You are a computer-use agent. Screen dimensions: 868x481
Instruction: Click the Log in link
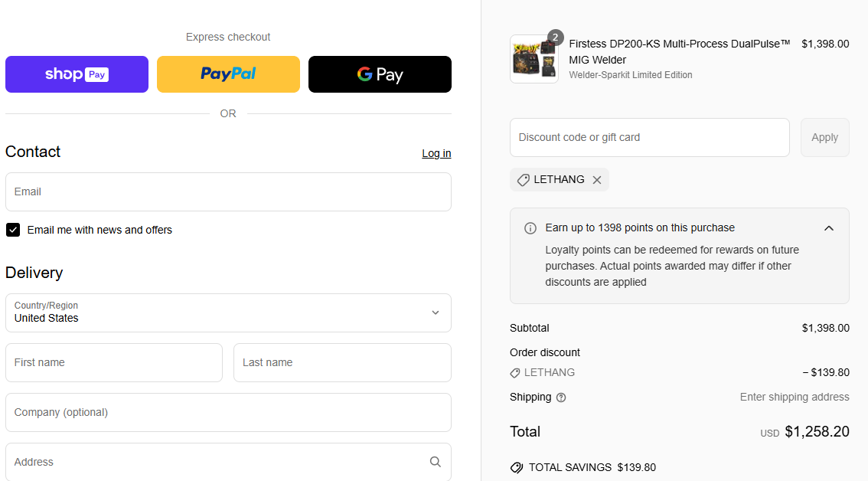tap(436, 153)
